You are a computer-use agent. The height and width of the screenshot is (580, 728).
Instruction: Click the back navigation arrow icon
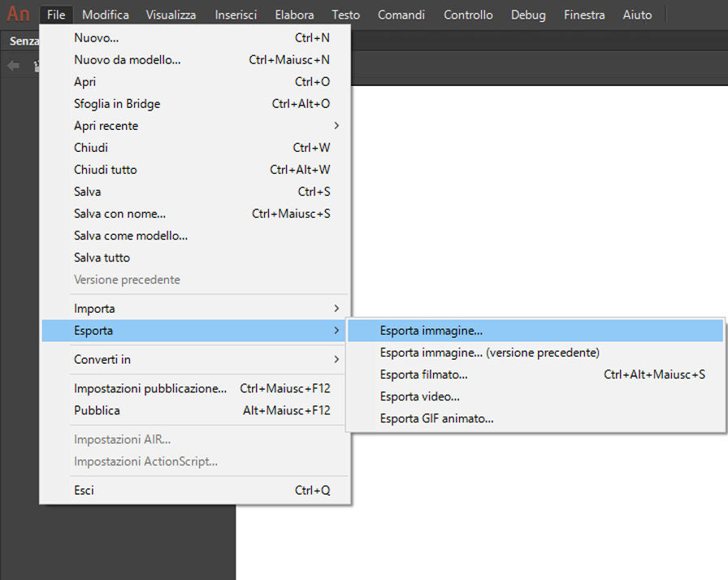(x=11, y=66)
